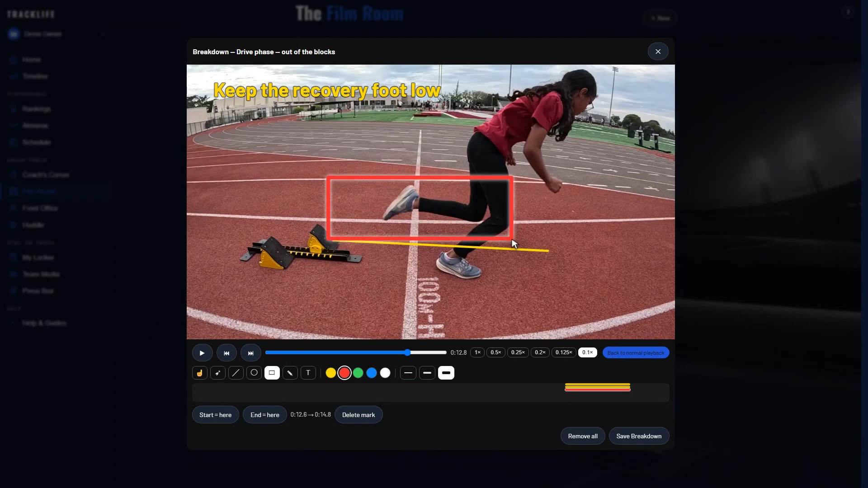The image size is (868, 488).
Task: Choose the thin stroke width
Action: point(408,373)
